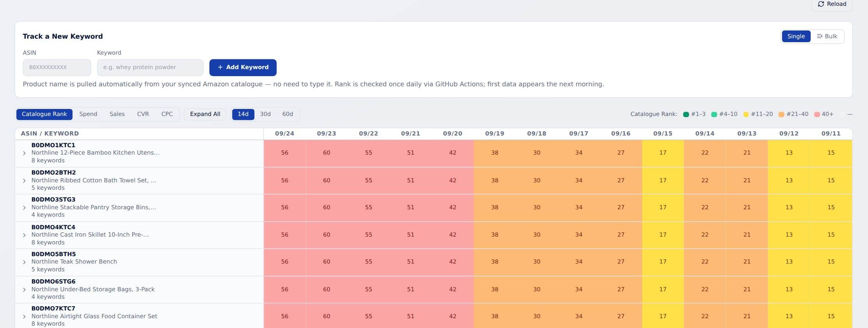Click the B0DMO4KTC4 ASIN label
This screenshot has width=868, height=328.
tap(53, 227)
